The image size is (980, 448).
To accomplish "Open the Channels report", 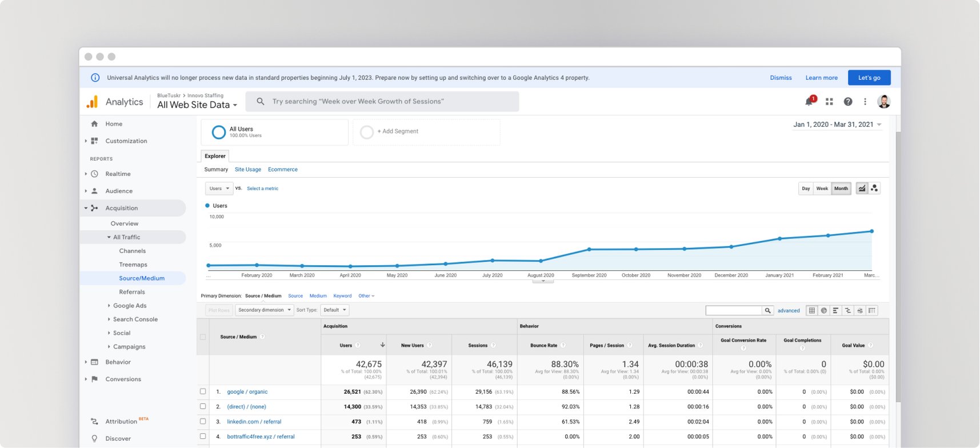I will (x=133, y=251).
